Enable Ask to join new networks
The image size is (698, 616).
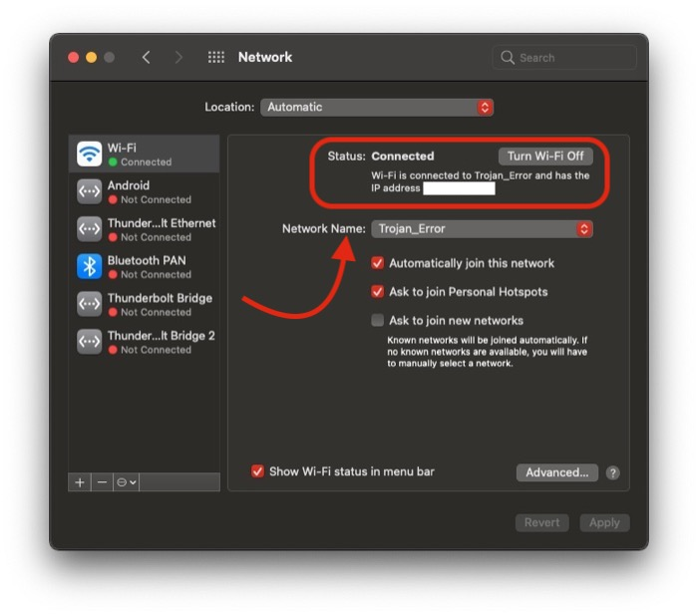pos(378,321)
